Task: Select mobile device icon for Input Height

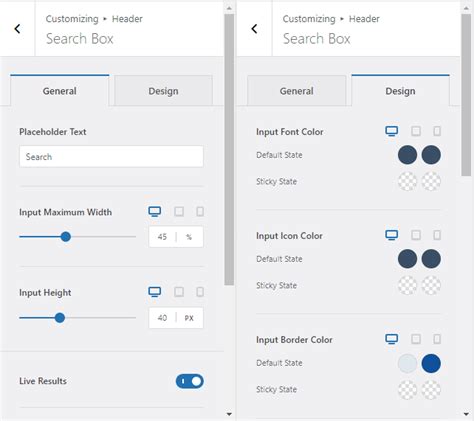Action: click(200, 292)
